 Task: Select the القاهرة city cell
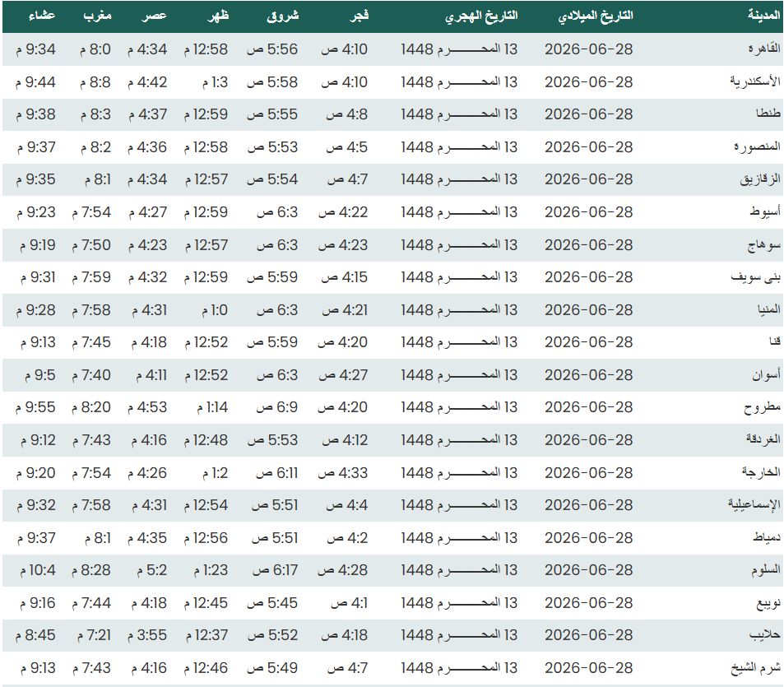(764, 49)
